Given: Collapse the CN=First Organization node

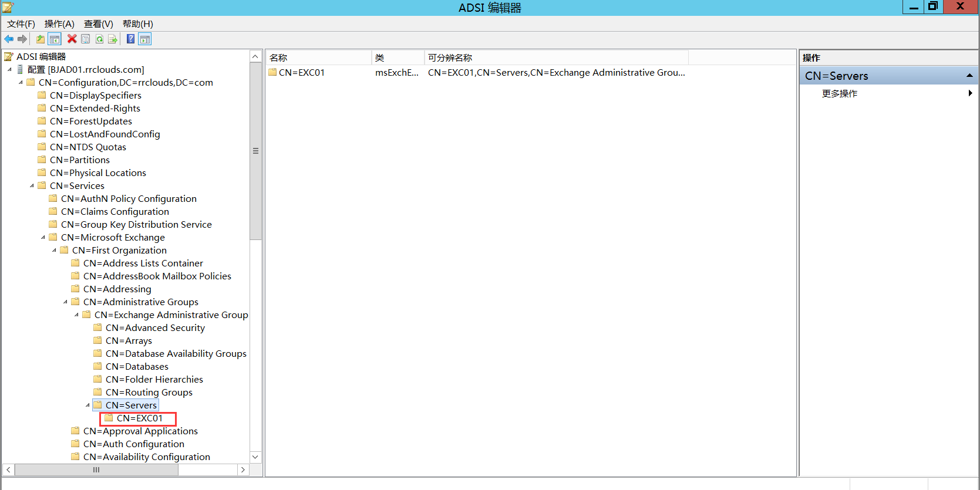Looking at the screenshot, I should pos(54,250).
